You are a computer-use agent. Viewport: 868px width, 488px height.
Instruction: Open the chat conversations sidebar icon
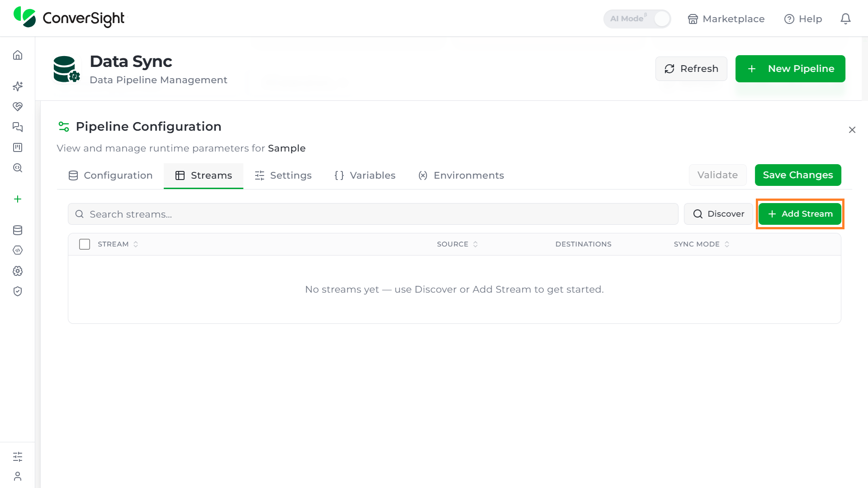[18, 127]
